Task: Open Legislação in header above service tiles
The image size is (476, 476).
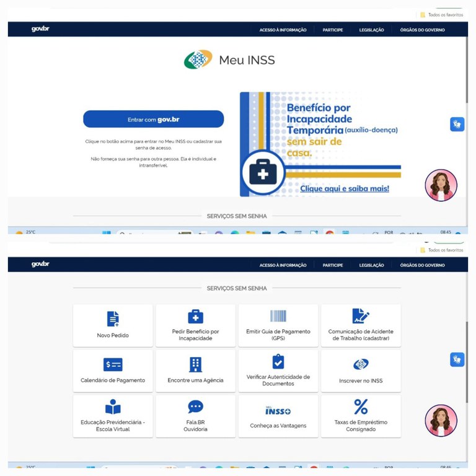Action: 371,265
